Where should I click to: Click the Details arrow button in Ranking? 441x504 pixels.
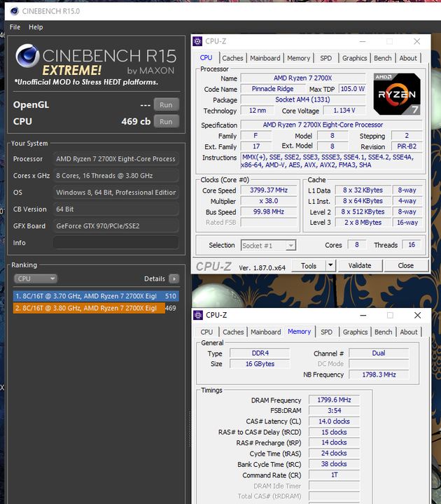point(174,279)
